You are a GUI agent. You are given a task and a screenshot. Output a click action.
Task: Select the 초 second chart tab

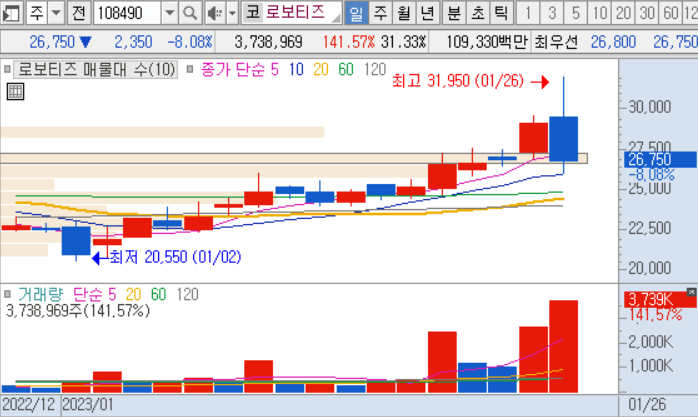[x=477, y=13]
